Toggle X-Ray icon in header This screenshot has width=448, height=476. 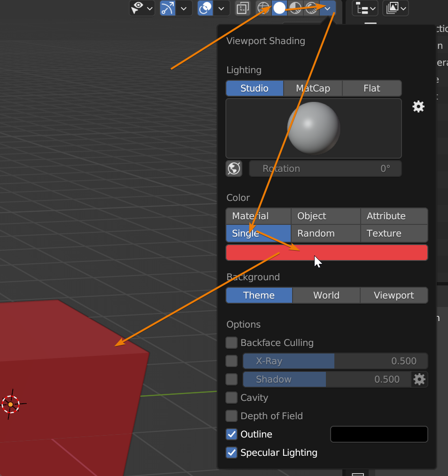(x=243, y=8)
